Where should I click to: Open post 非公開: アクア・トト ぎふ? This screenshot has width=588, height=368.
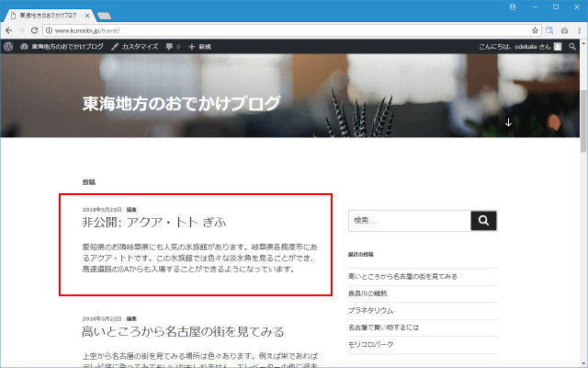(154, 223)
